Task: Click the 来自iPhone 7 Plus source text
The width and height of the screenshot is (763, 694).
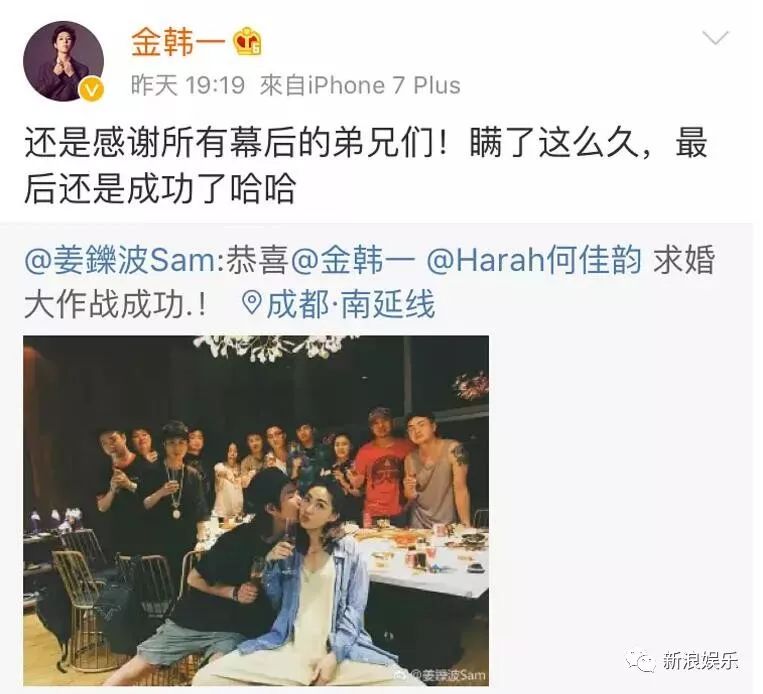Action: [x=360, y=85]
